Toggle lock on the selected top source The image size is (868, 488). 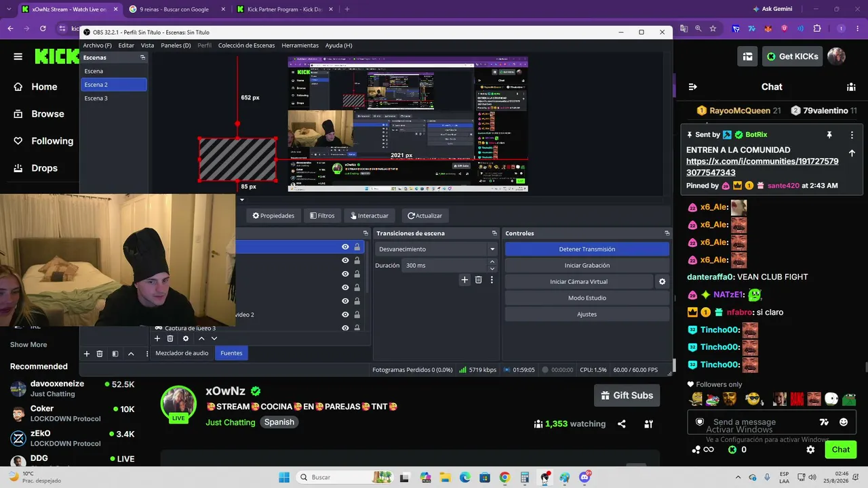pyautogui.click(x=357, y=247)
